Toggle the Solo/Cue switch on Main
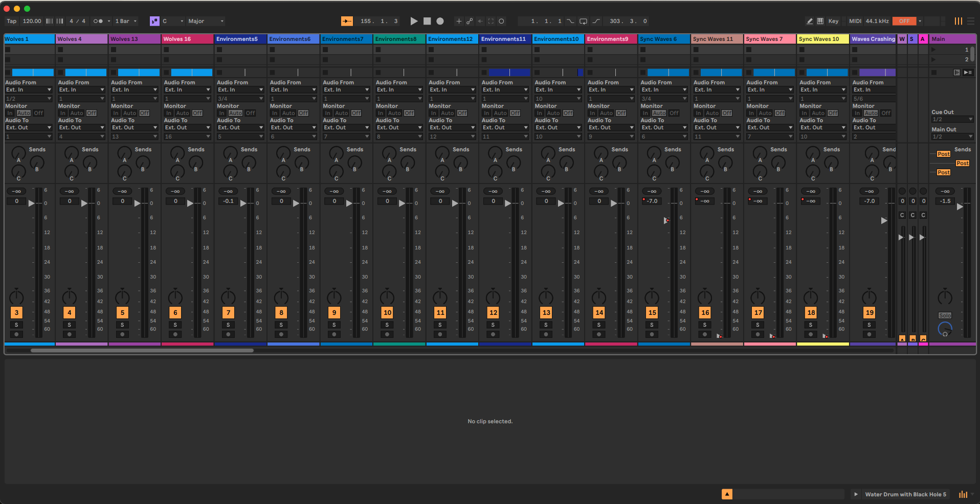This screenshot has width=980, height=504. pos(945,315)
